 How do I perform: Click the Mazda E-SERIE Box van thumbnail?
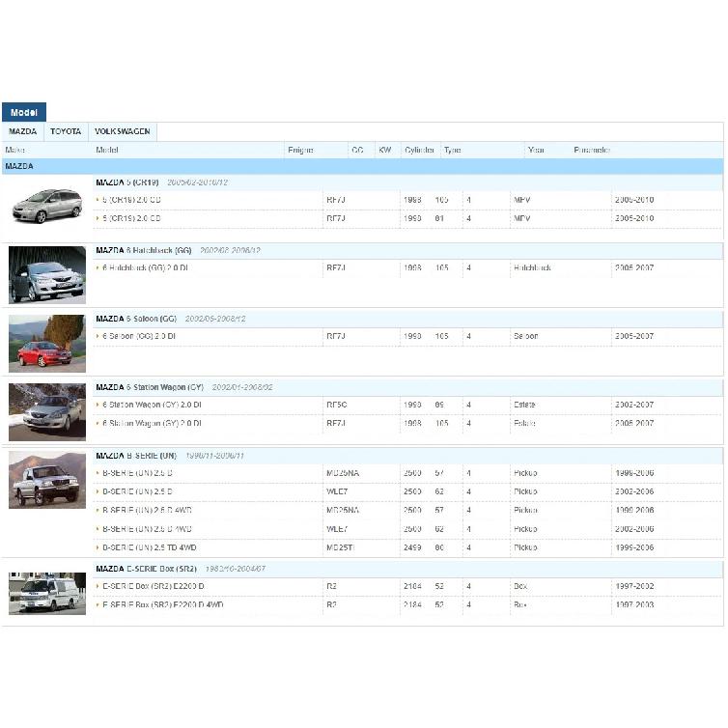[x=47, y=594]
